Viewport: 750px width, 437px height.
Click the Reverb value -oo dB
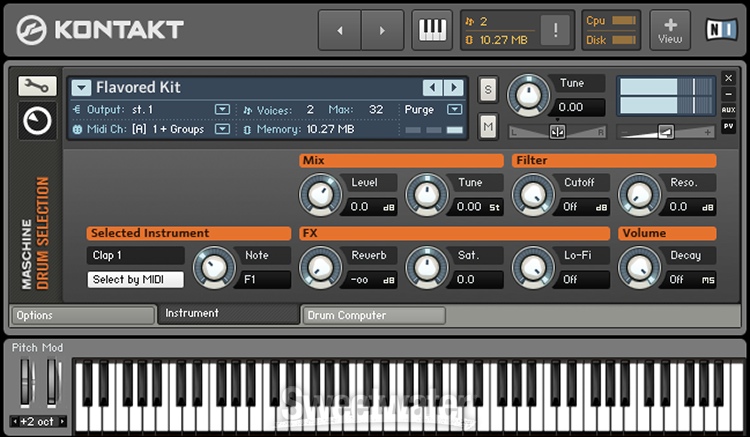[x=372, y=280]
